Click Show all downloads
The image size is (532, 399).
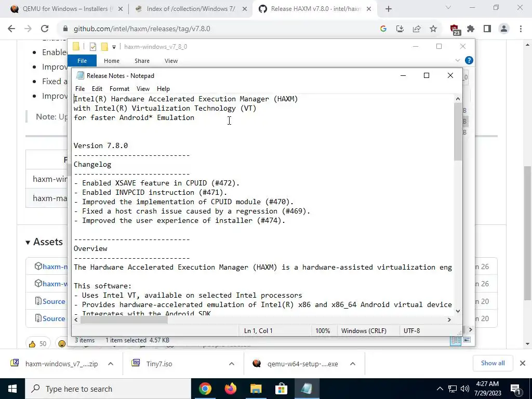tap(493, 363)
